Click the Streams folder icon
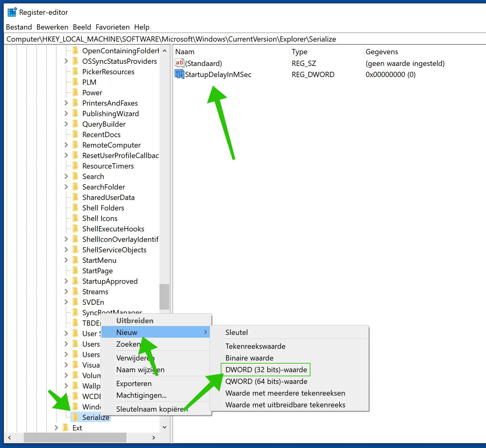Viewport: 486px width, 448px height. (x=75, y=291)
